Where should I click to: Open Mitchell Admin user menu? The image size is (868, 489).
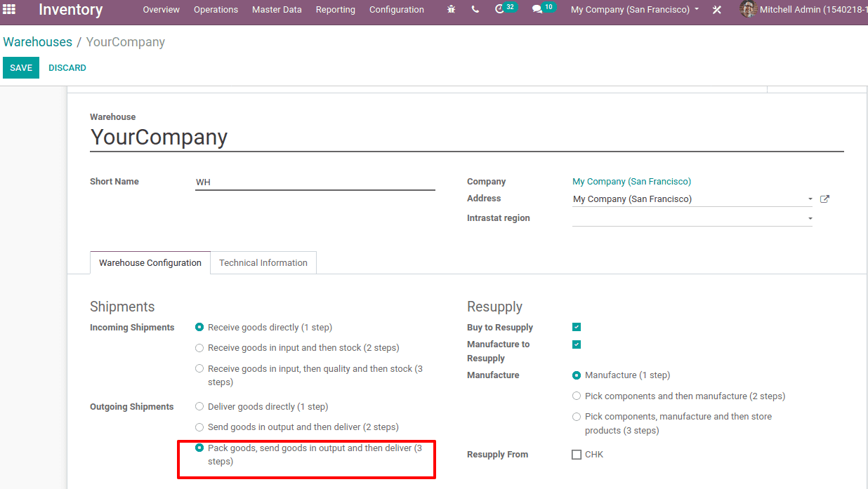pos(805,10)
